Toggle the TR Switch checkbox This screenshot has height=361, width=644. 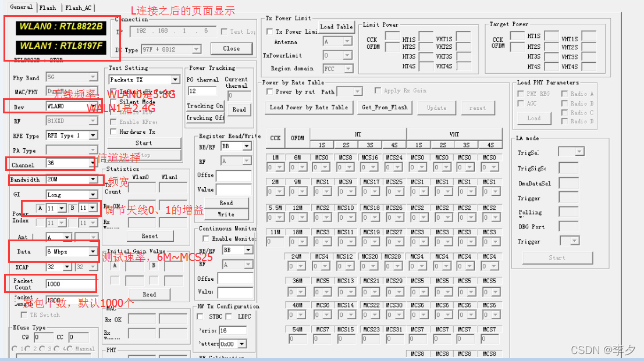pos(24,314)
